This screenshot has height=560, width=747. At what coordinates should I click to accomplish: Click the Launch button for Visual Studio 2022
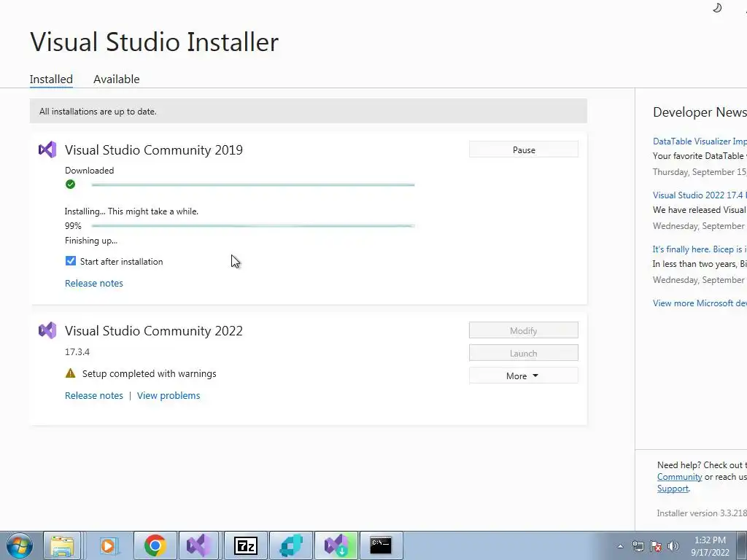(524, 354)
